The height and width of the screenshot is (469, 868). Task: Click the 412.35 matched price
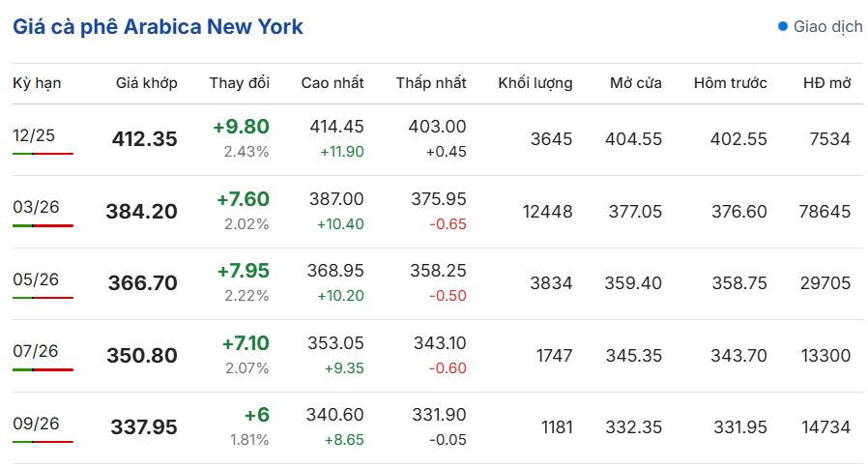point(145,139)
